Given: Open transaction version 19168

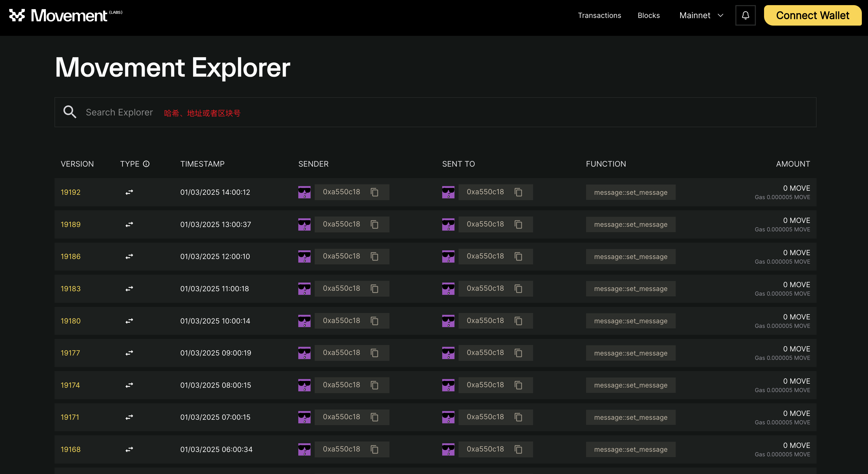Looking at the screenshot, I should 70,449.
